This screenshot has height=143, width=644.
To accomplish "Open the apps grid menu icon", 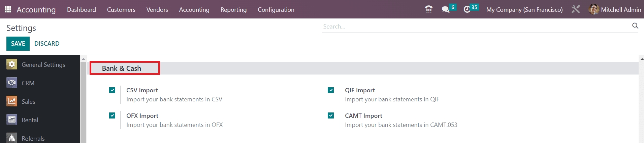I will pyautogui.click(x=8, y=9).
